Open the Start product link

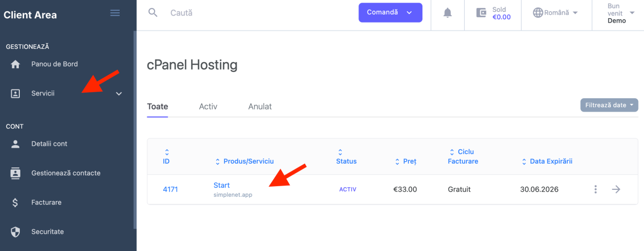tap(222, 186)
